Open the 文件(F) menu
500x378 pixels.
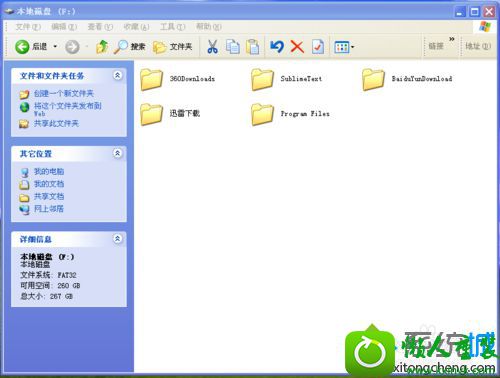(x=28, y=27)
